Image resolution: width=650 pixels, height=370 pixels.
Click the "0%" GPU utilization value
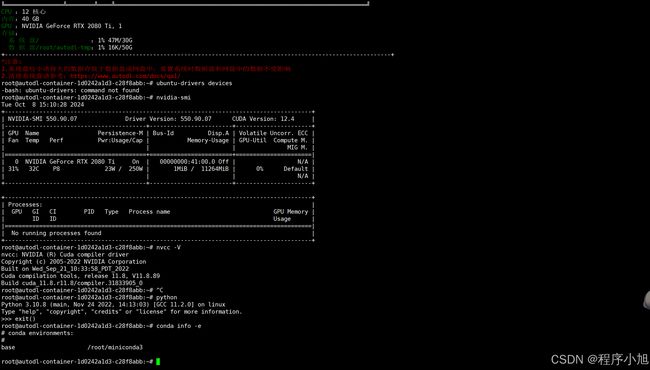tap(260, 169)
